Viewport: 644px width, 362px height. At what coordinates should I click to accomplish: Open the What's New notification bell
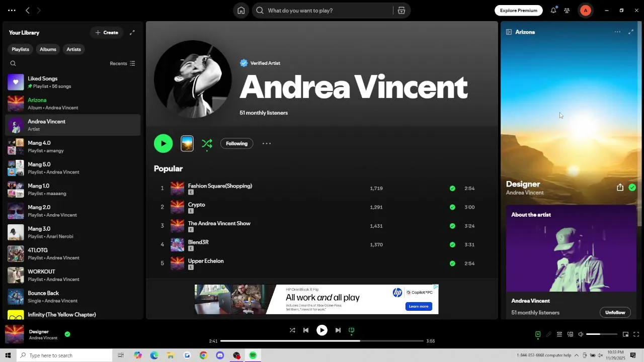tap(553, 11)
